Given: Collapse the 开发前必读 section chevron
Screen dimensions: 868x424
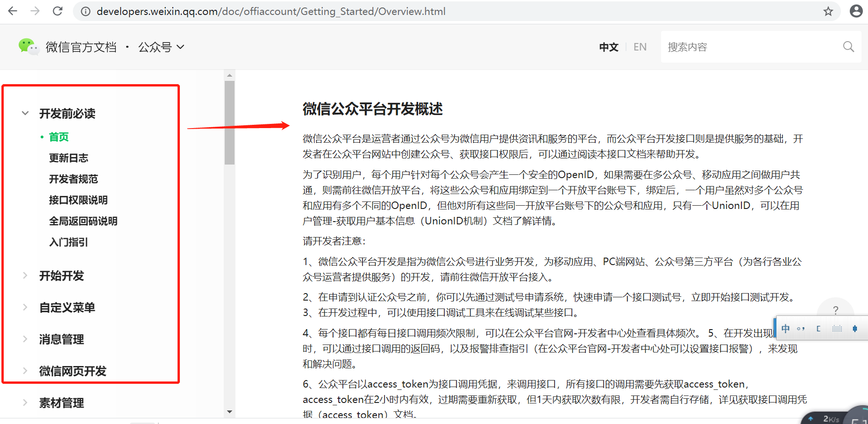Looking at the screenshot, I should (25, 113).
